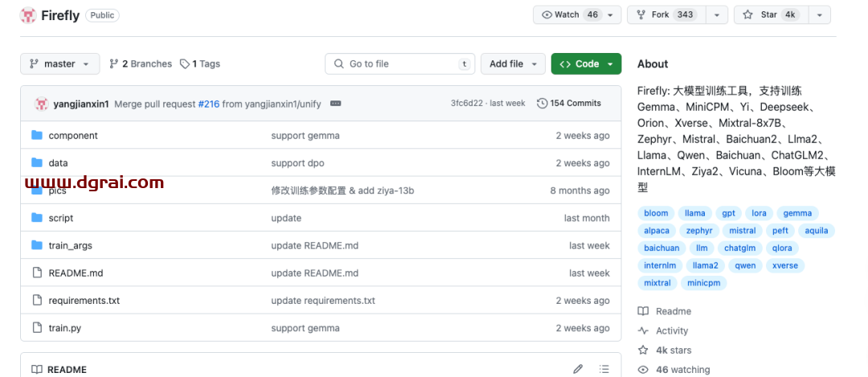Open the component folder
Image resolution: width=868 pixels, height=377 pixels.
[x=73, y=135]
